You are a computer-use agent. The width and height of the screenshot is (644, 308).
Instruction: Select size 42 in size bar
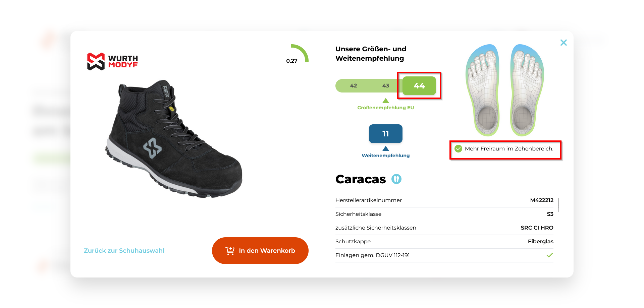(354, 86)
